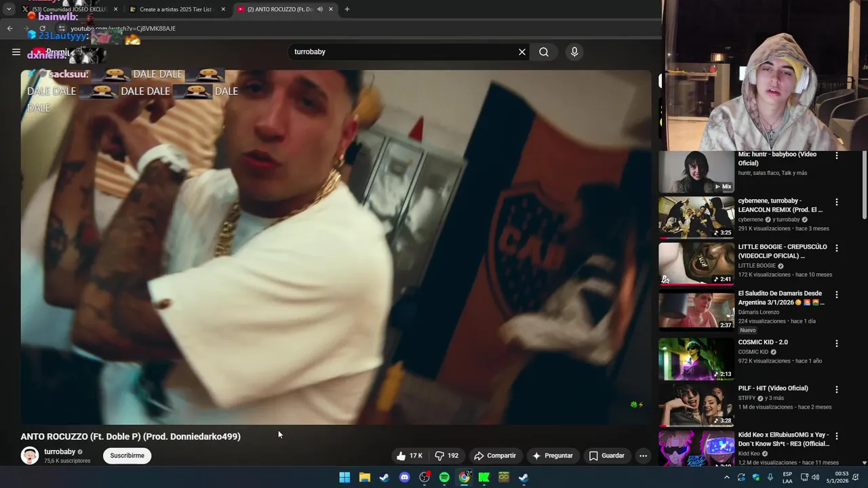Open the tab search dropdown arrow
This screenshot has height=488, width=868.
9,9
